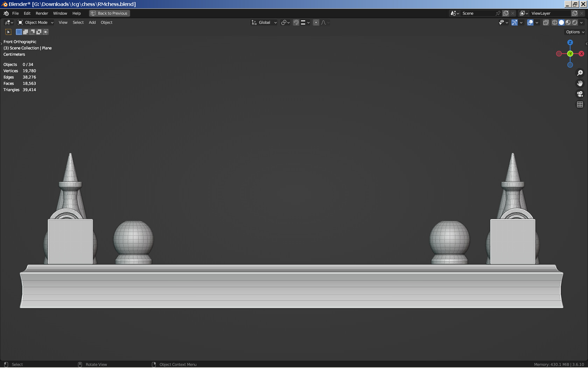The height and width of the screenshot is (368, 588).
Task: Open the Blender logo application menu
Action: coord(6,13)
